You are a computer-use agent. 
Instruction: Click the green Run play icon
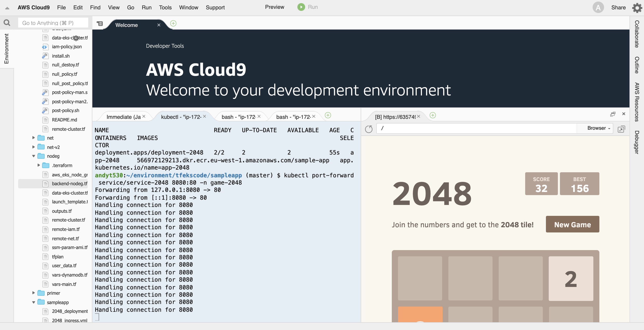tap(301, 7)
